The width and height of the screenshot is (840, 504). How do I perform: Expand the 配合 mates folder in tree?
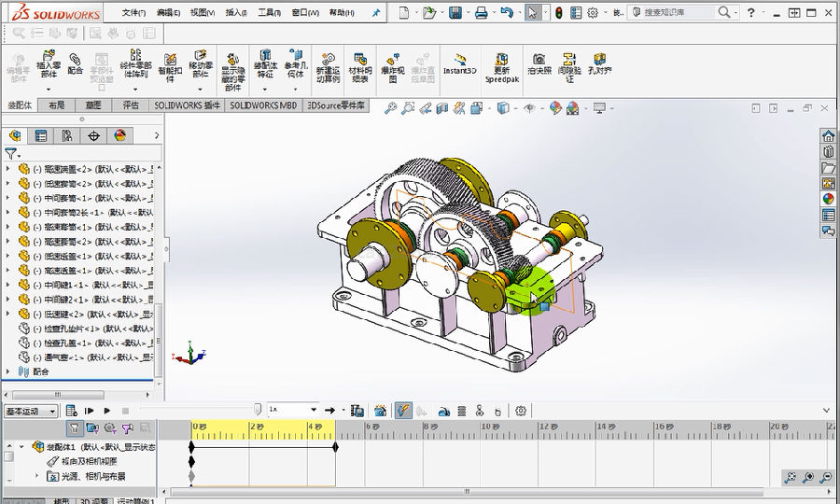(x=8, y=371)
